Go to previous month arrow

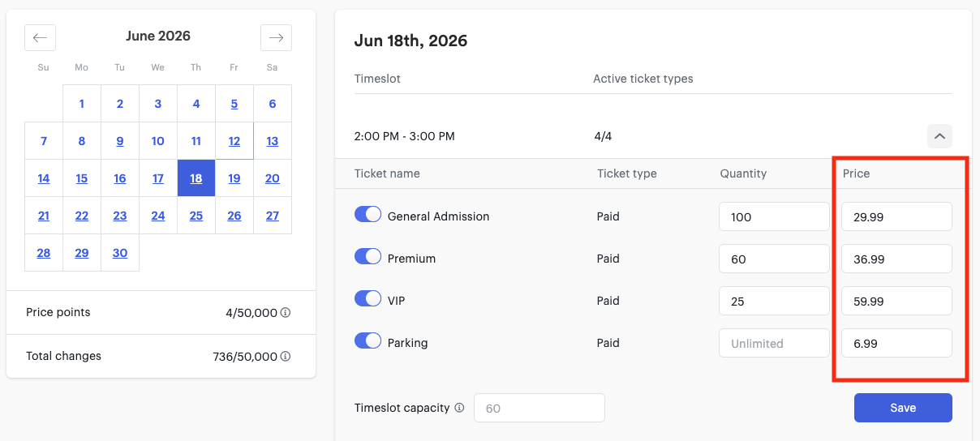click(x=41, y=37)
